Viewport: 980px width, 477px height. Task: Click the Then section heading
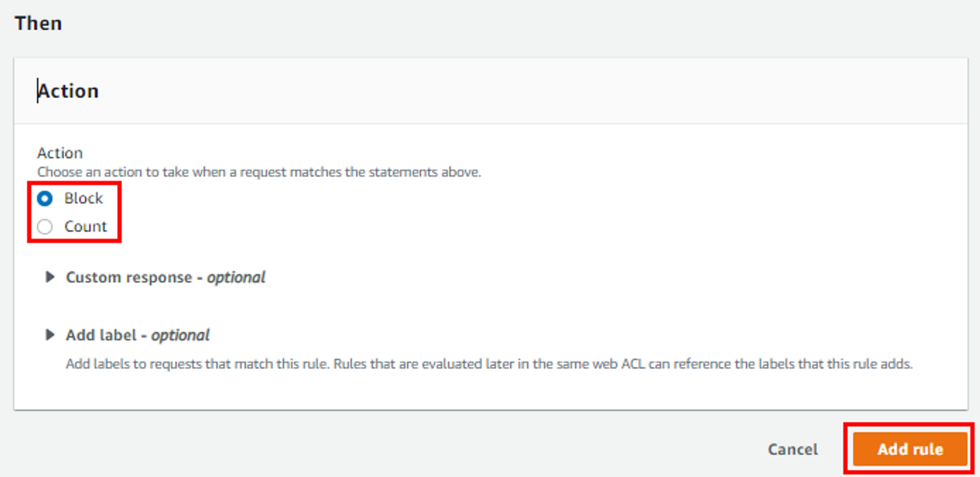pyautogui.click(x=38, y=23)
